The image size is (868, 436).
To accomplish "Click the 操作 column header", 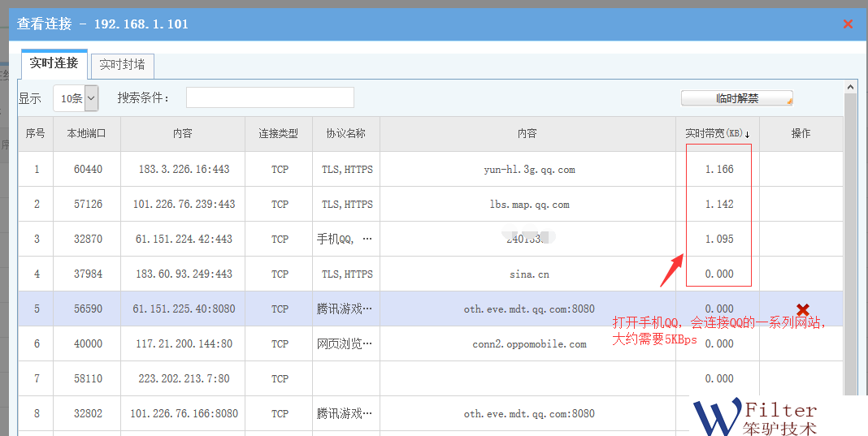I will [x=801, y=134].
